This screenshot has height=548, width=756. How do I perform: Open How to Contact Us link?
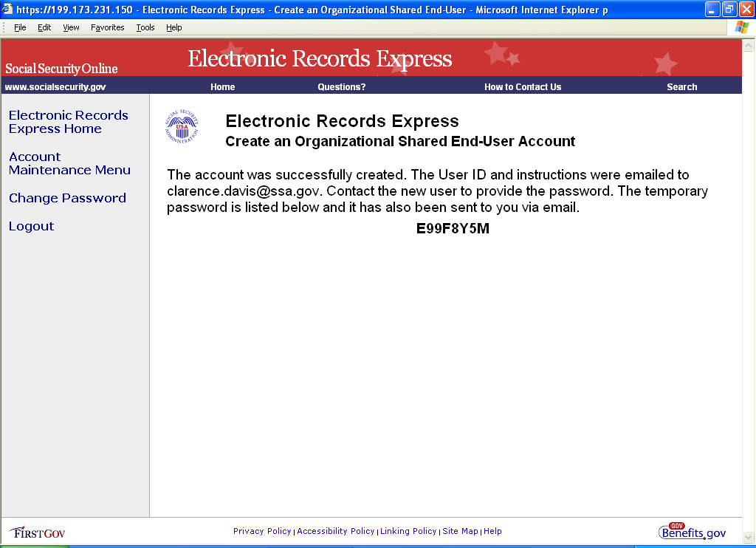pyautogui.click(x=523, y=87)
